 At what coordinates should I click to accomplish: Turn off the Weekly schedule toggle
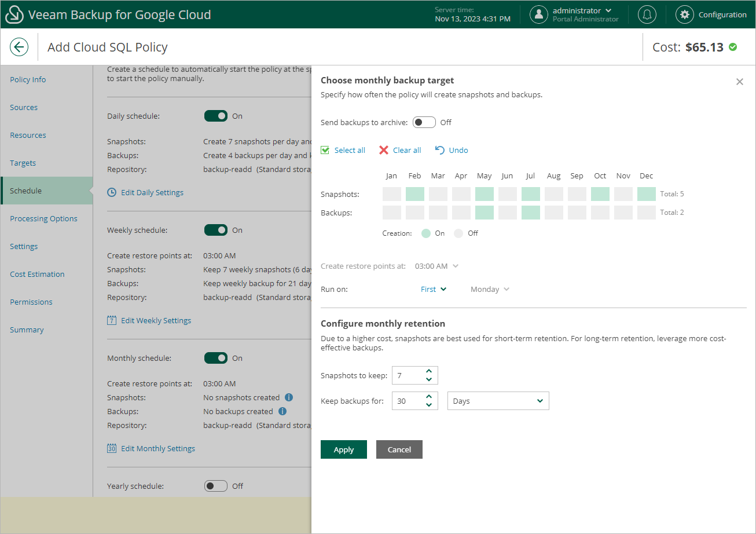click(216, 230)
